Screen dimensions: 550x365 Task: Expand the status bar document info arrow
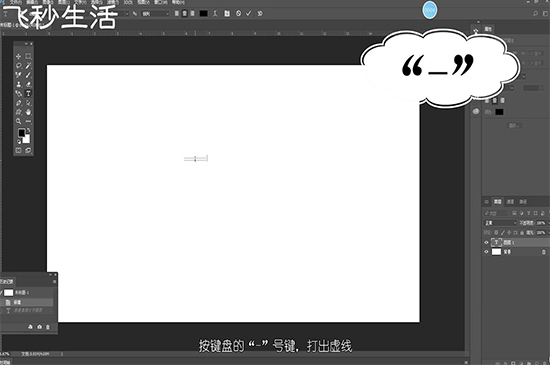pos(62,354)
